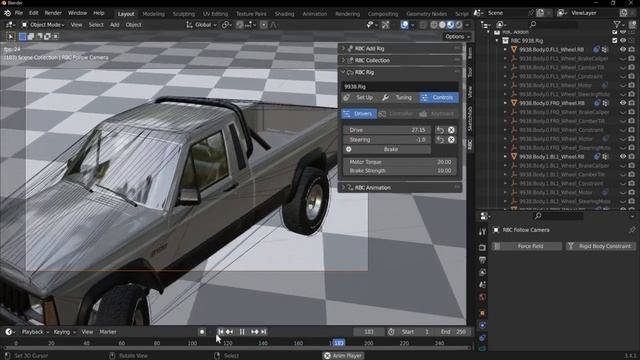Screen dimensions: 640x360
Task: Switch to solid viewport shading
Action: click(442, 25)
